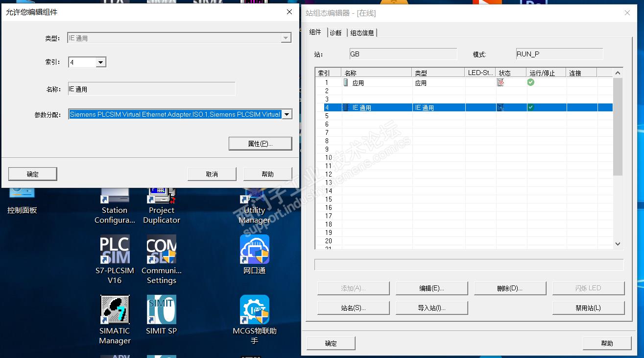Viewport: 644px width, 358px height.
Task: Click the 编辑(E)... button
Action: [431, 288]
